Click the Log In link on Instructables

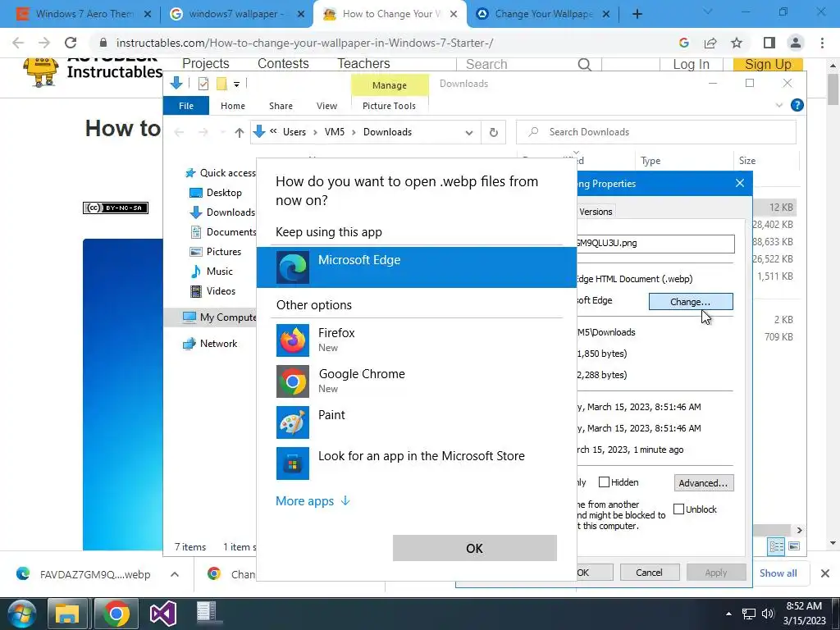click(691, 64)
